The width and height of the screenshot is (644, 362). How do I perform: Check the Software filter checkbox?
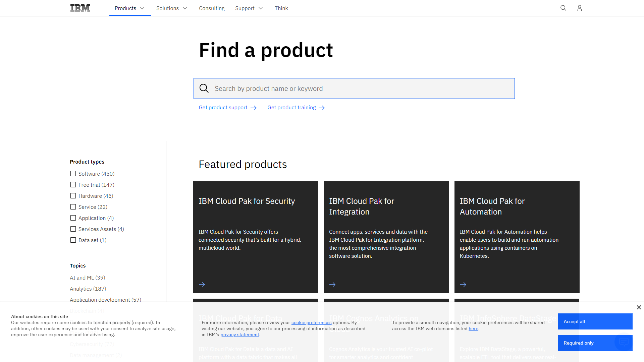[73, 174]
